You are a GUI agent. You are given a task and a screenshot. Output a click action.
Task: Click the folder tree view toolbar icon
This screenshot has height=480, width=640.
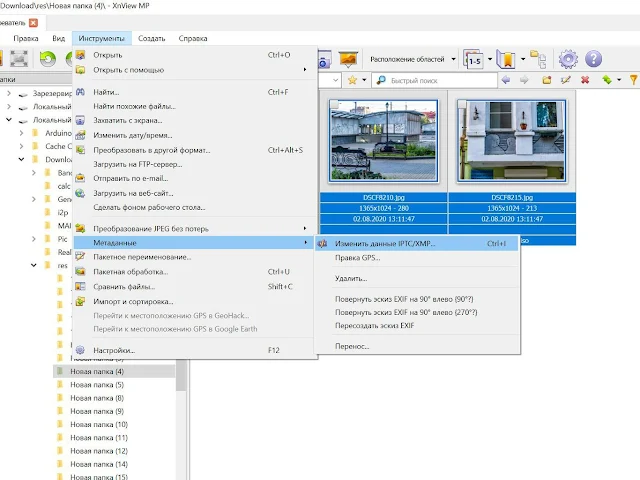tap(538, 60)
